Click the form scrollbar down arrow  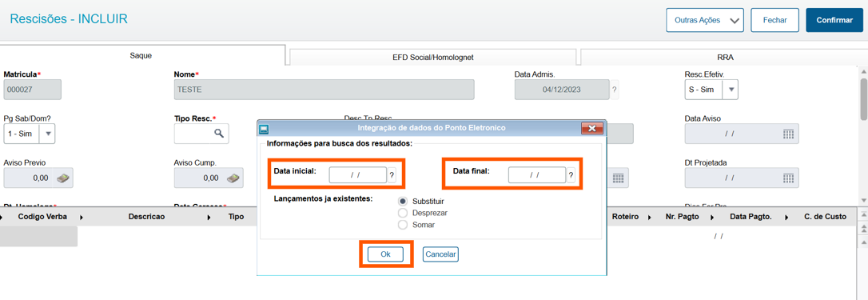coord(863,200)
